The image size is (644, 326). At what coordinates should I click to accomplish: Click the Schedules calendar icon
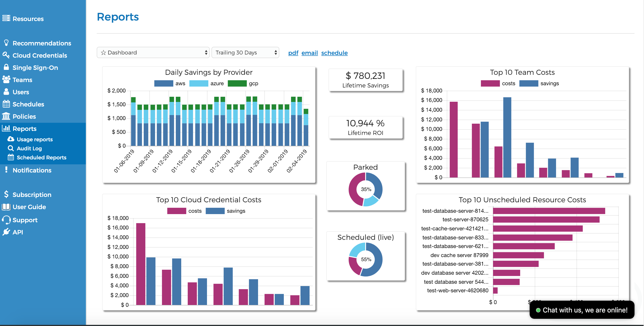7,104
